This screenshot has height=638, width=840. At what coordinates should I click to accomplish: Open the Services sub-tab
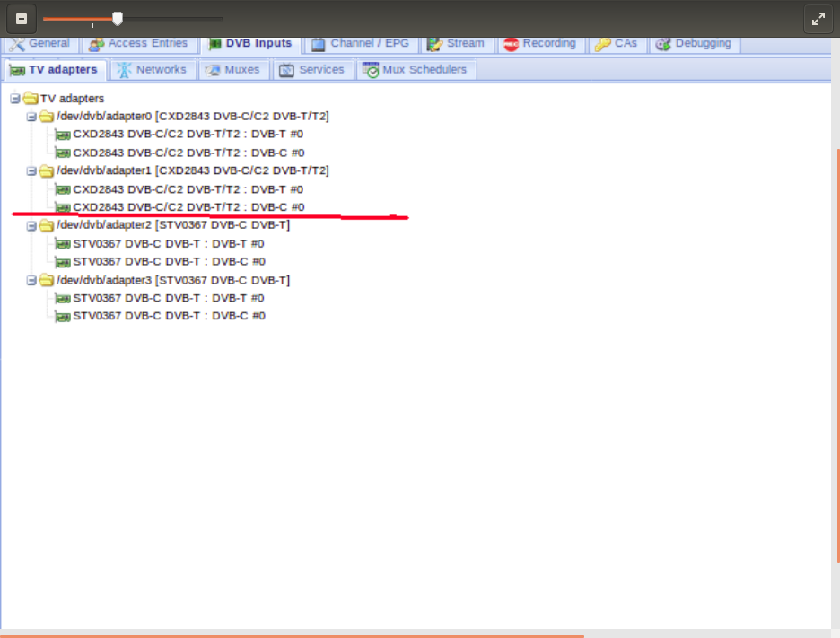pyautogui.click(x=311, y=70)
